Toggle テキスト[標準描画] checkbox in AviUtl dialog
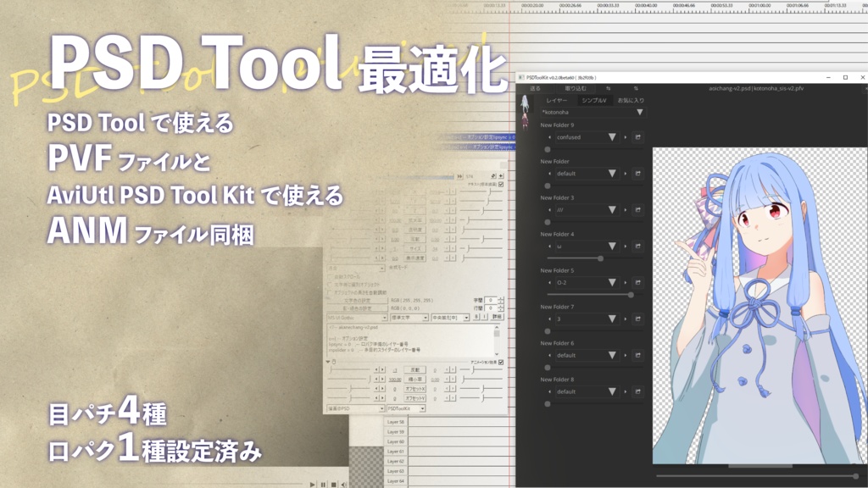The image size is (868, 488). tap(501, 184)
